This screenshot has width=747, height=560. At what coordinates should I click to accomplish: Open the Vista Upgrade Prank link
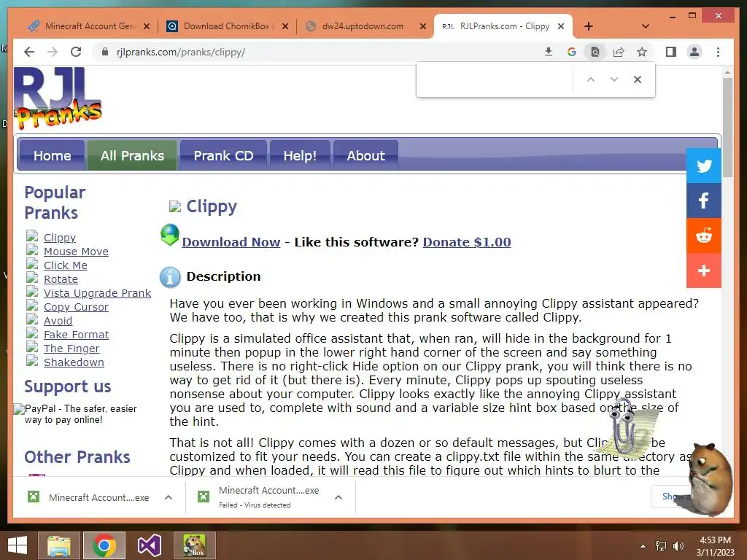point(97,293)
